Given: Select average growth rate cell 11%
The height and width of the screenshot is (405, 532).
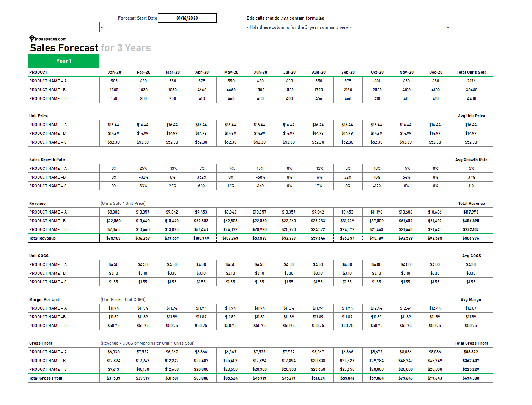Looking at the screenshot, I should (471, 186).
